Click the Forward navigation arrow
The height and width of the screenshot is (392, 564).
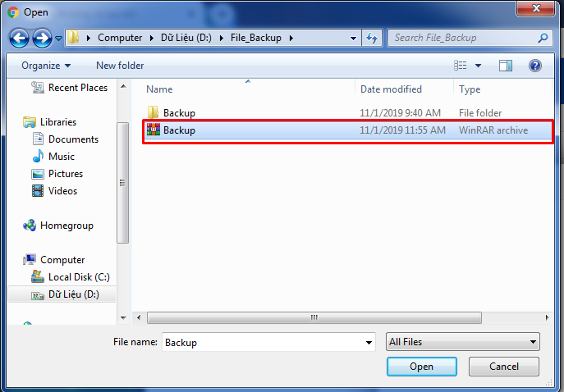tap(42, 38)
